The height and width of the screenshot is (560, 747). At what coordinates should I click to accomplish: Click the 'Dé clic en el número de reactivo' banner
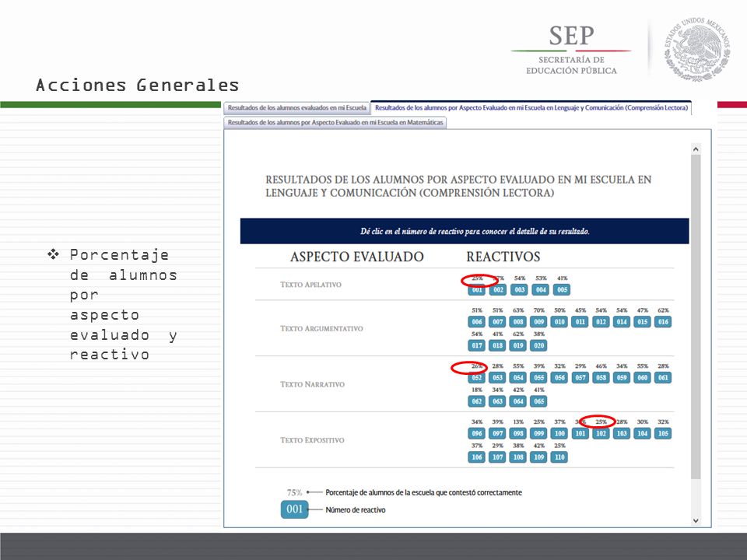465,231
